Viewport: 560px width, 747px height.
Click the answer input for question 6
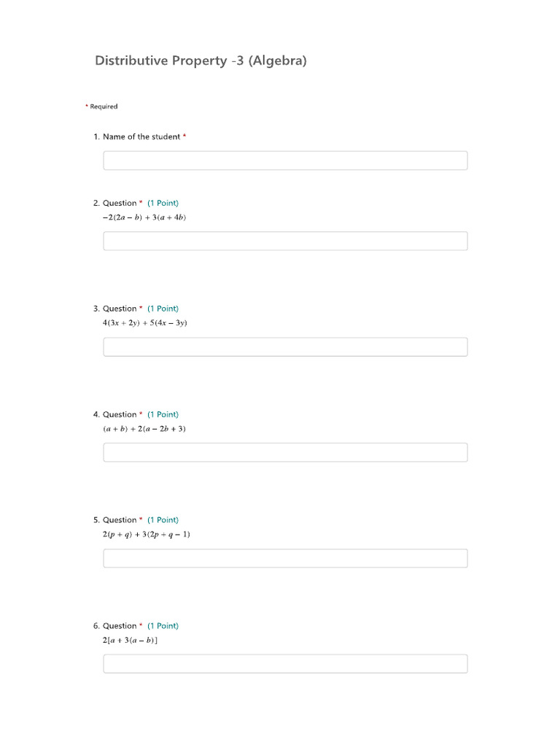285,664
